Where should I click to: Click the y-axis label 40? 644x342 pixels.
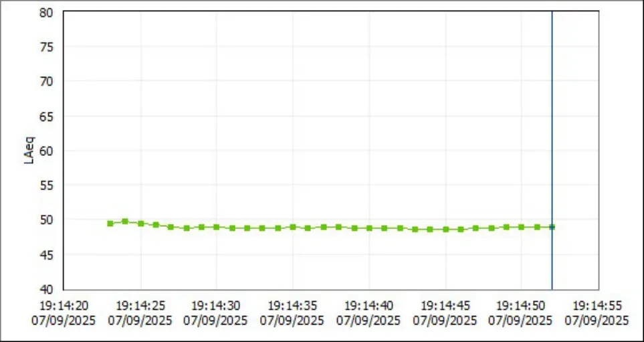pyautogui.click(x=46, y=289)
